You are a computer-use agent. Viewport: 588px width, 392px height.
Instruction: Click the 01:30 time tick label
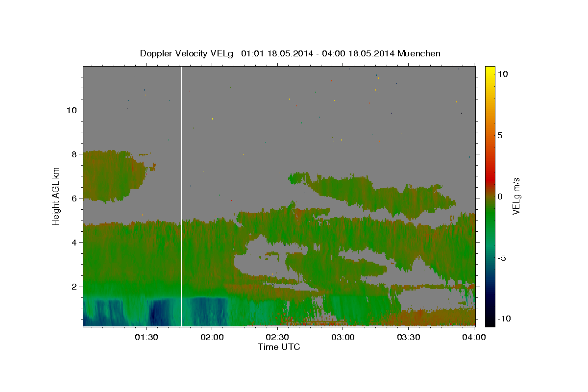[147, 338]
